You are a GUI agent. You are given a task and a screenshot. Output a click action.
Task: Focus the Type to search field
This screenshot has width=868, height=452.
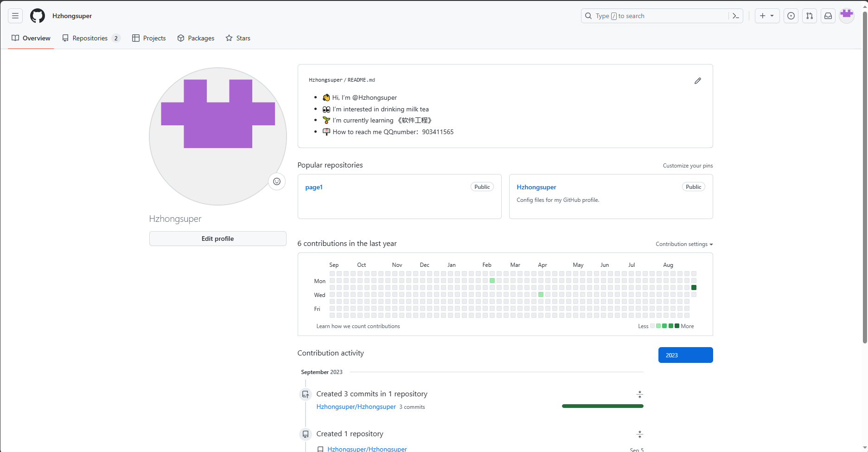pos(655,16)
